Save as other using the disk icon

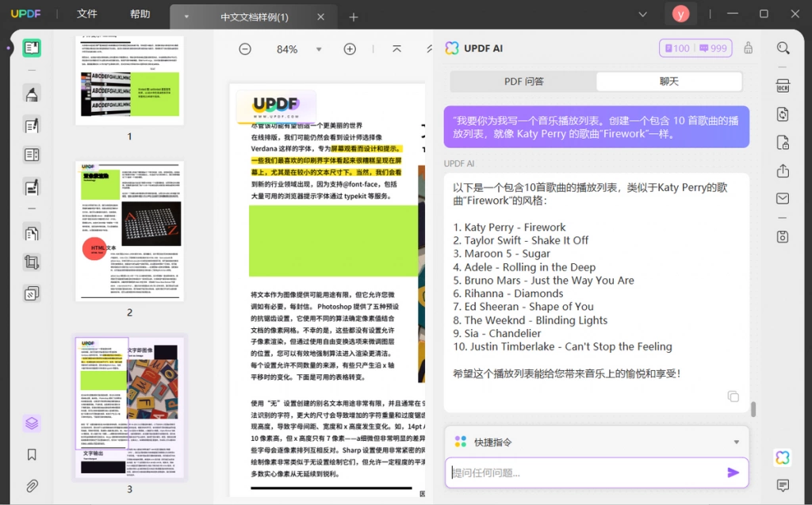pos(783,237)
